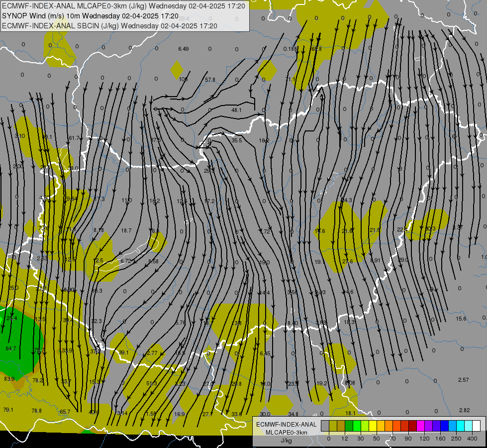Click the map value 2.57
Image resolution: width=487 pixels, height=448 pixels.
pos(464,380)
